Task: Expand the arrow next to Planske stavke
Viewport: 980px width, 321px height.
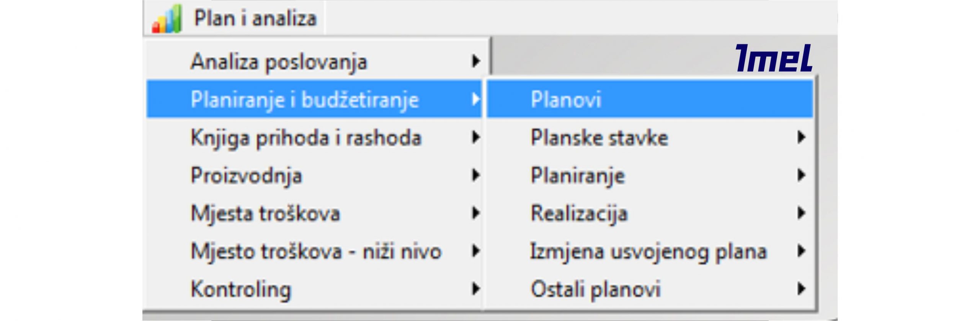Action: (x=801, y=137)
